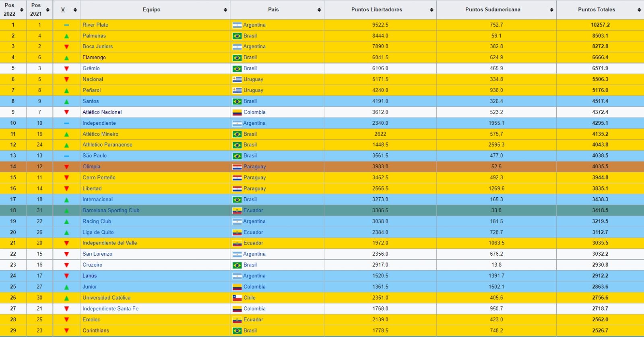Open the Paraguay link in the Cerro Porteño row
The height and width of the screenshot is (337, 644).
255,178
